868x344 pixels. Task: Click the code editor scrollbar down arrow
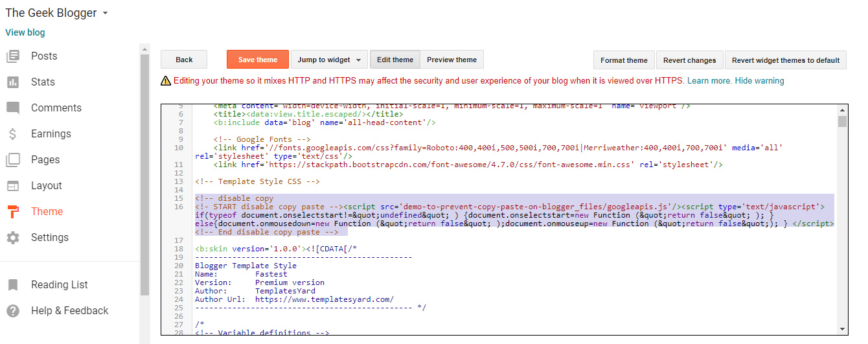pyautogui.click(x=842, y=328)
